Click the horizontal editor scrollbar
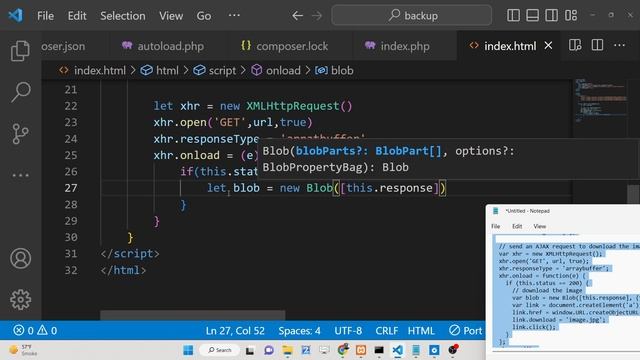 pyautogui.click(x=193, y=315)
